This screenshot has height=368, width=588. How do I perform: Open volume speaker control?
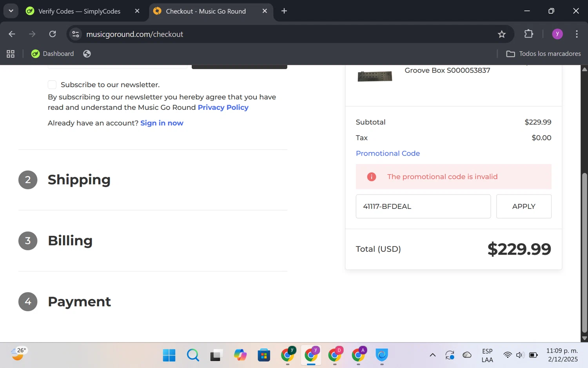520,355
